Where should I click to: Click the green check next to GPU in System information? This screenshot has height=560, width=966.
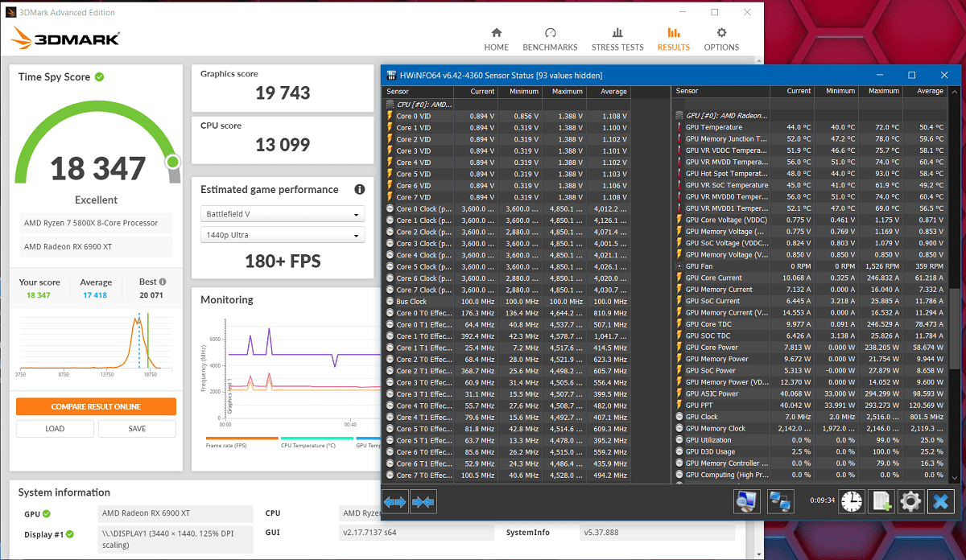[x=47, y=513]
